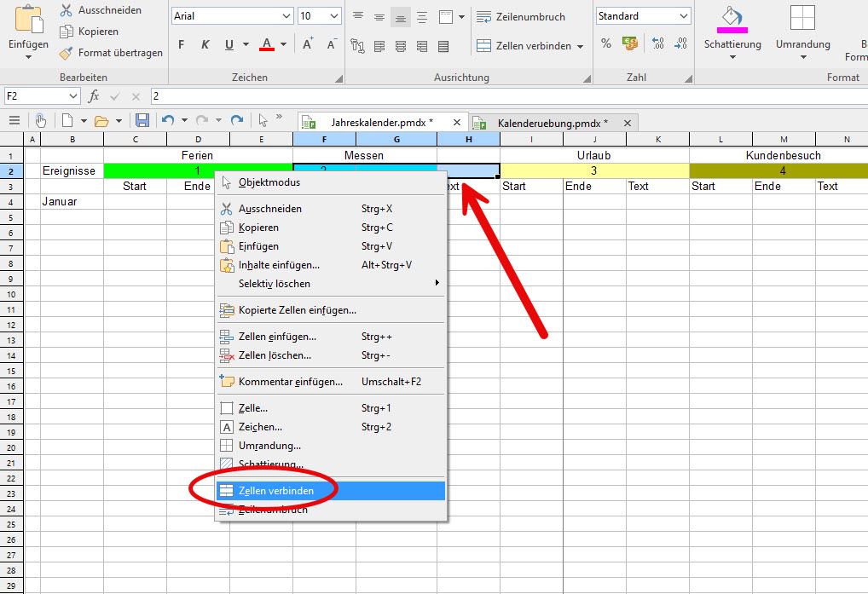Viewport: 868px width, 594px height.
Task: Expand the font size 10 dropdown
Action: point(333,16)
